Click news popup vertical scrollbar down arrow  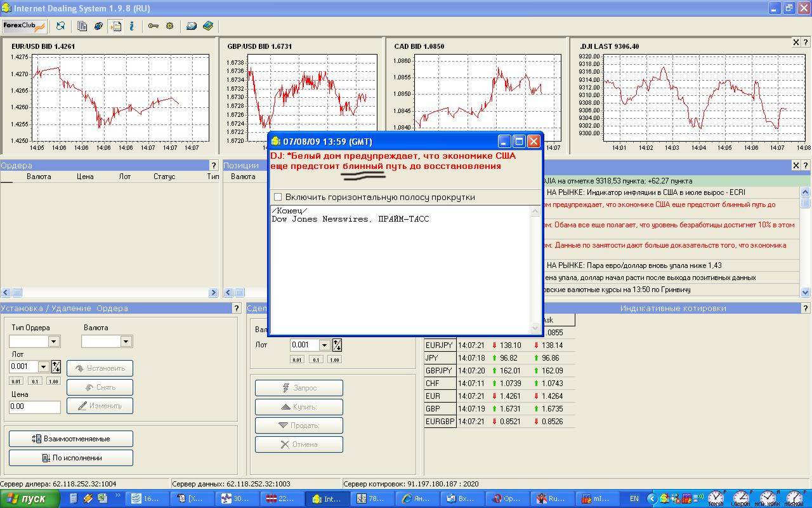coord(535,328)
